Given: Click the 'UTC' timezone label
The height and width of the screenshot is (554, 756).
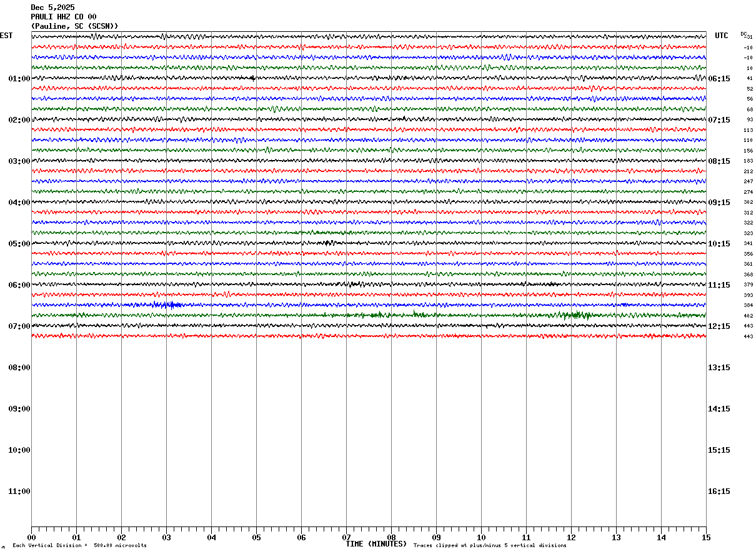Looking at the screenshot, I should point(722,36).
